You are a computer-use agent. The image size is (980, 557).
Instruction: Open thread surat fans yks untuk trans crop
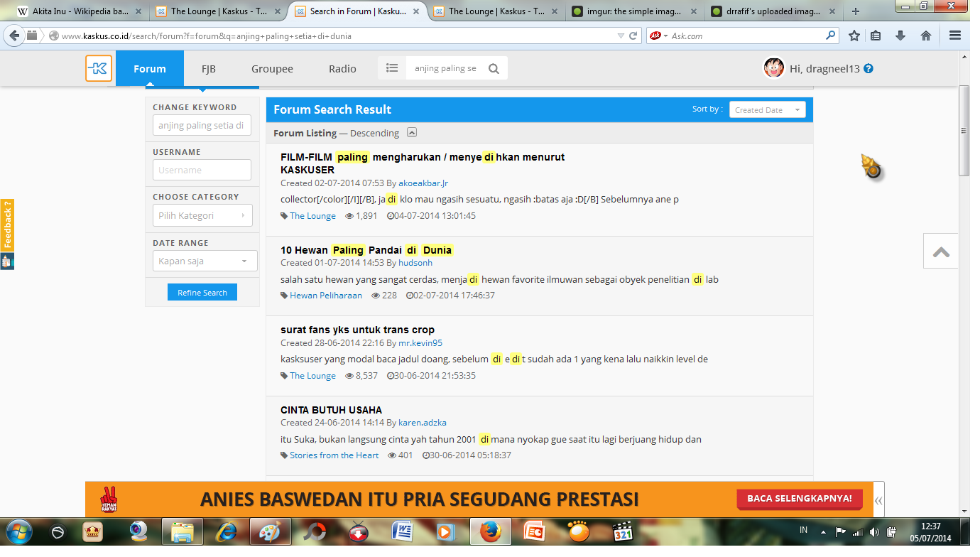357,330
